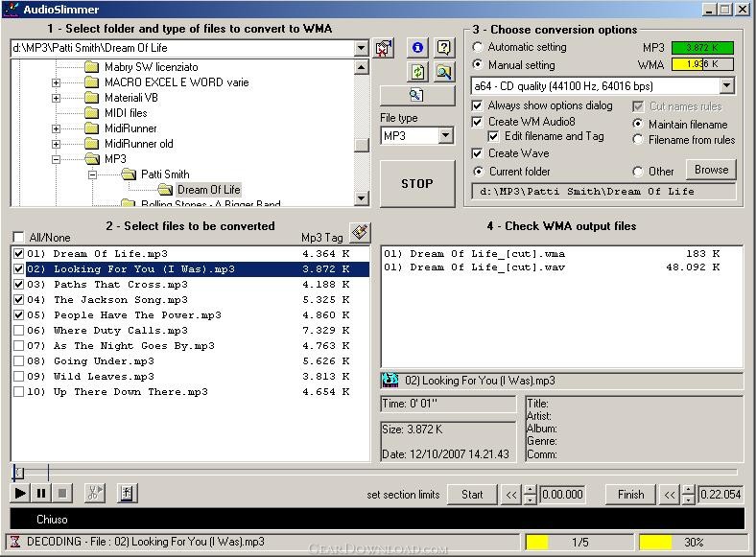
Task: Pause playback with the pause button
Action: (x=41, y=493)
